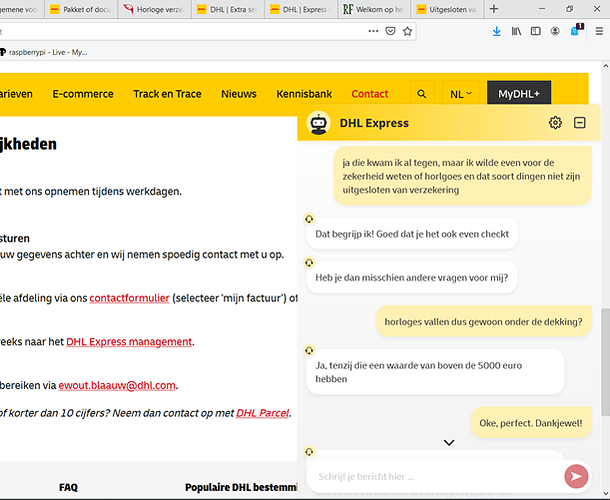Click the Populaire DHL bestemmi footer heading
The image size is (610, 500).
click(241, 487)
